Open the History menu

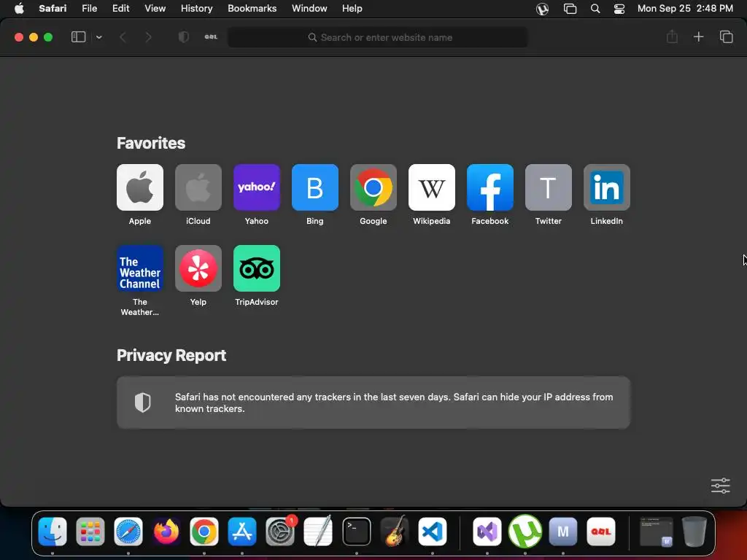pos(196,8)
